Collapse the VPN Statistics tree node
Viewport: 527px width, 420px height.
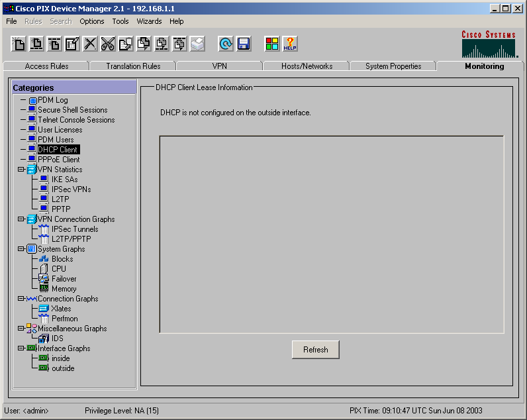(x=21, y=169)
